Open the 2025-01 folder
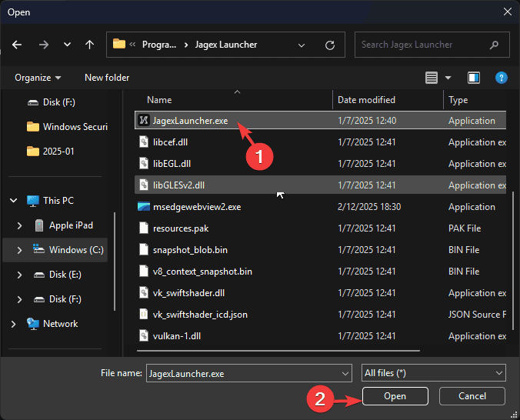520x420 pixels. 58,152
